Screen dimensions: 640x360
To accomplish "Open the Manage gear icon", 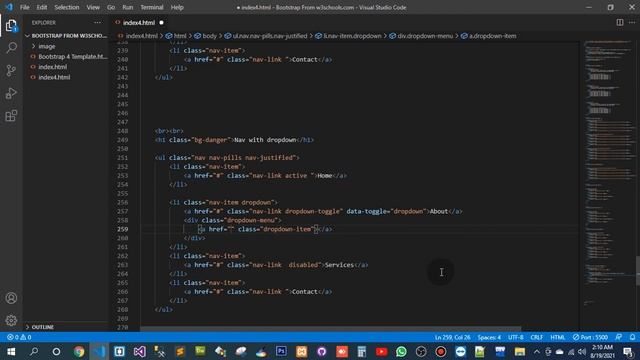I will click(x=11, y=320).
